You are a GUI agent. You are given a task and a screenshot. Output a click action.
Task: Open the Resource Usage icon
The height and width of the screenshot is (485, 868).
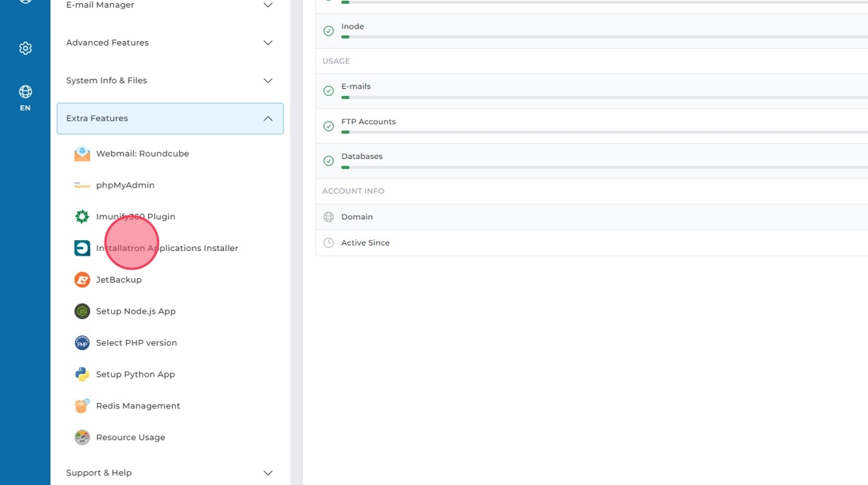(82, 438)
